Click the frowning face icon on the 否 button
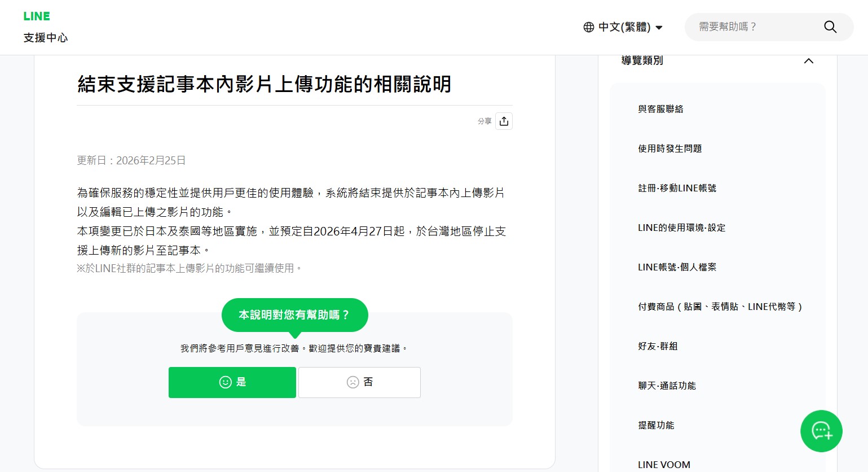This screenshot has width=868, height=472. pyautogui.click(x=353, y=382)
